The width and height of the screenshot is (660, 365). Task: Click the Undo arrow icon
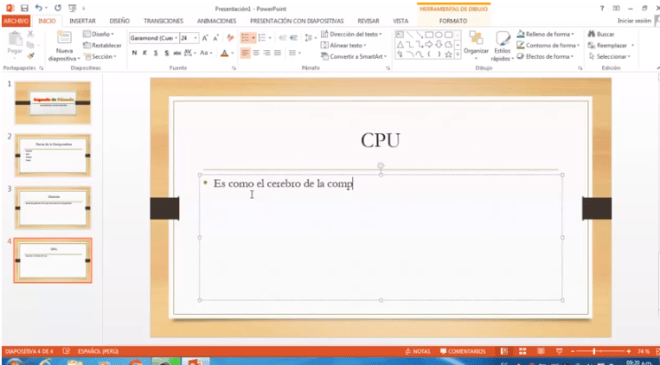(39, 8)
